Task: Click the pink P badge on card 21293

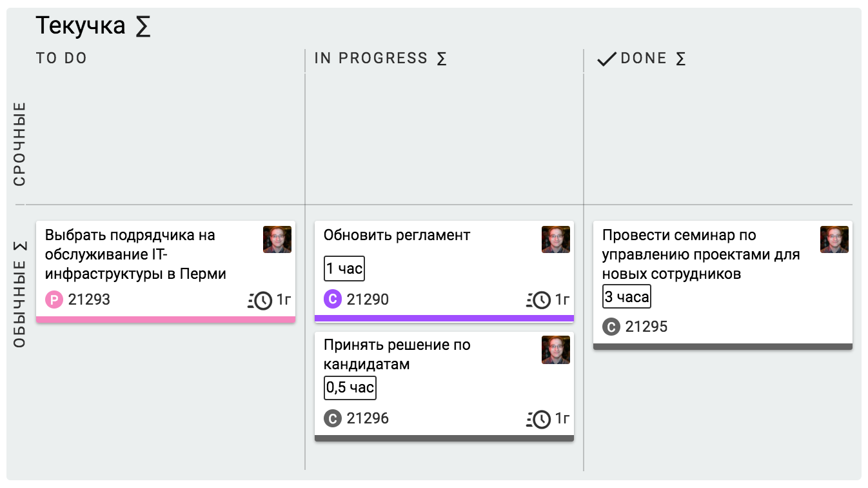Action: click(x=54, y=300)
